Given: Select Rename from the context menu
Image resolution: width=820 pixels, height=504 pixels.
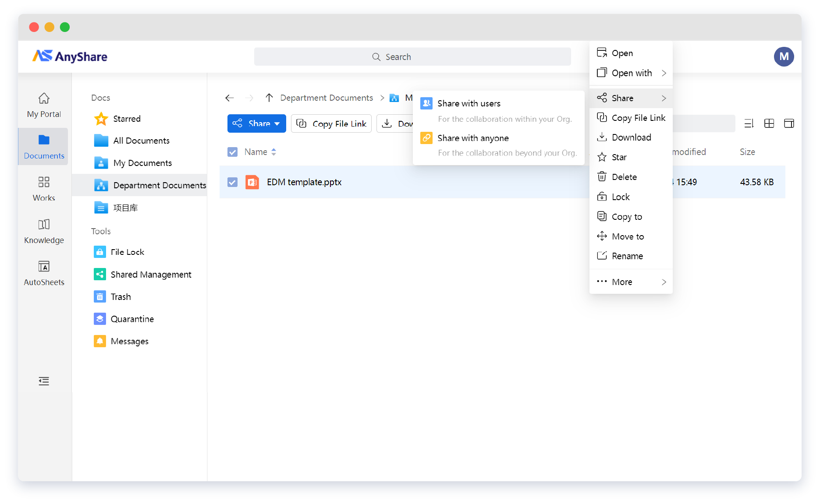Looking at the screenshot, I should tap(627, 256).
